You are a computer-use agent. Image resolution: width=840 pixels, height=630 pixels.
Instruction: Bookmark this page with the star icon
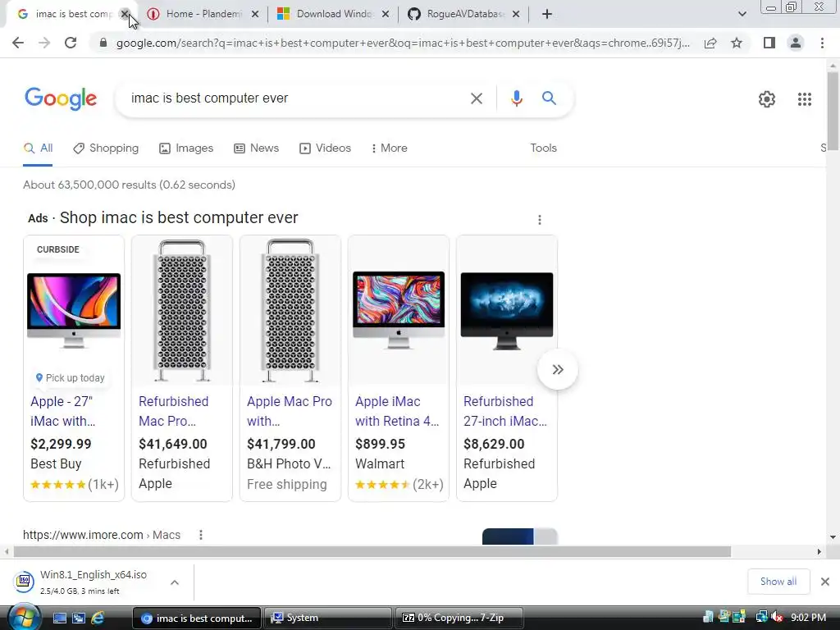click(x=737, y=43)
